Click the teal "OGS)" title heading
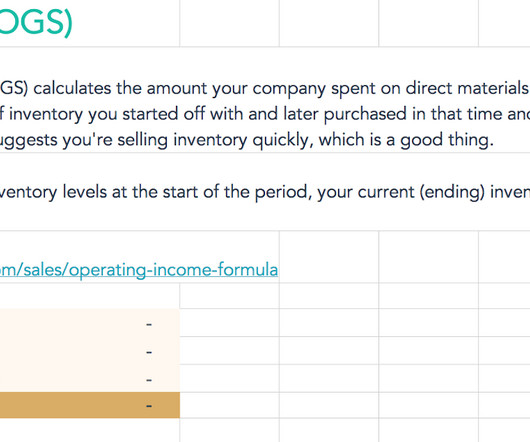 pyautogui.click(x=36, y=22)
